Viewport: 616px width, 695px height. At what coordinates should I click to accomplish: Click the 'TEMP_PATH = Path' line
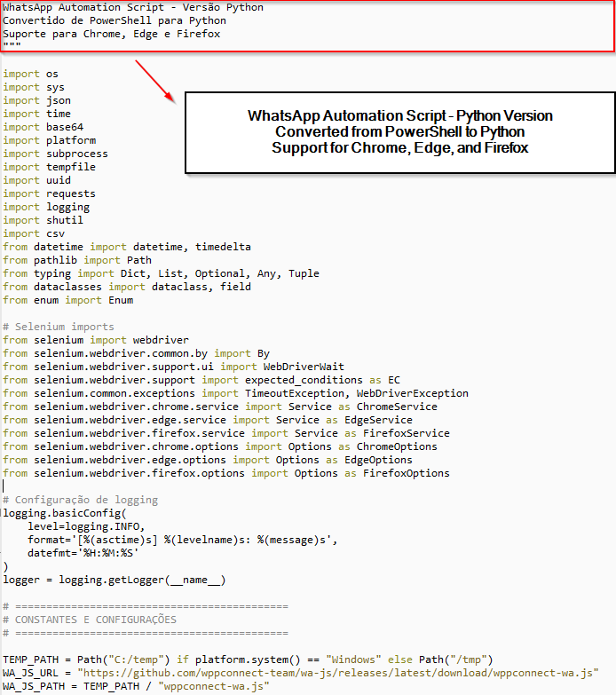[x=248, y=659]
